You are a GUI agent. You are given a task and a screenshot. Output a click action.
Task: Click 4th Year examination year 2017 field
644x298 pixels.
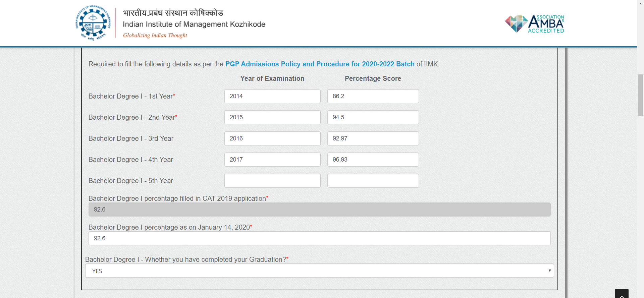click(272, 160)
